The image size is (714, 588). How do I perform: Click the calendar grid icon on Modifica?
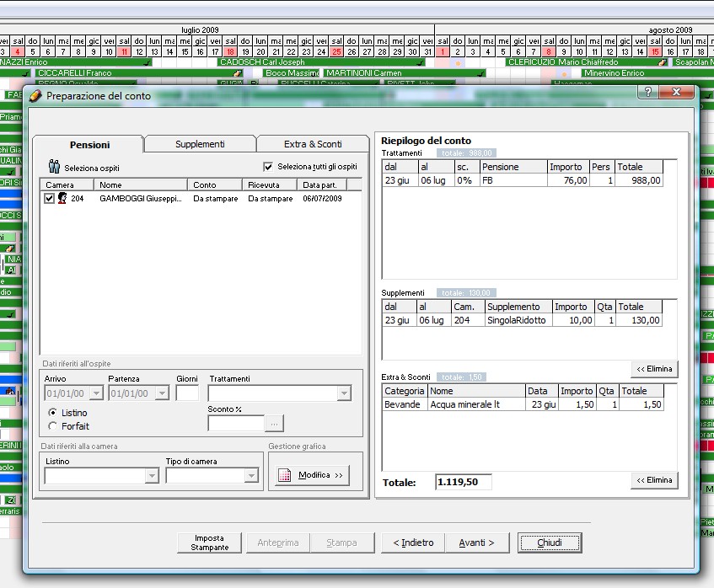click(285, 474)
